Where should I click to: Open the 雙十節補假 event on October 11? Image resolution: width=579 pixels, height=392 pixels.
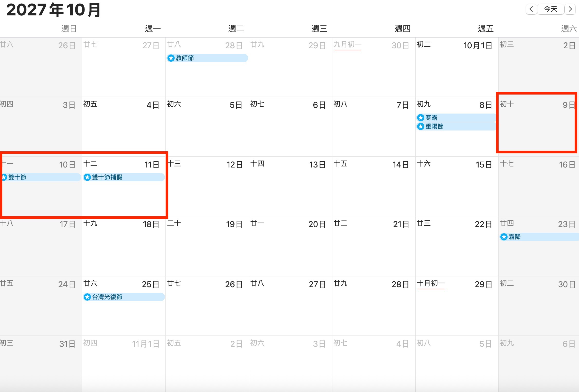click(124, 177)
